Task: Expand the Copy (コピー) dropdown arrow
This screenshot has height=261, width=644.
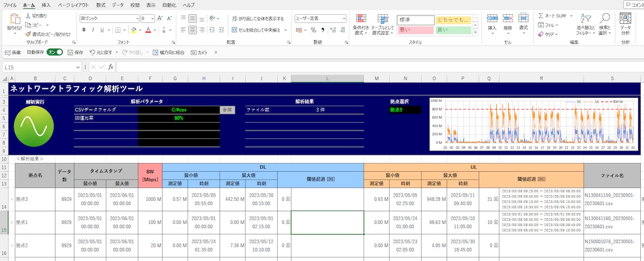Action: (48, 25)
